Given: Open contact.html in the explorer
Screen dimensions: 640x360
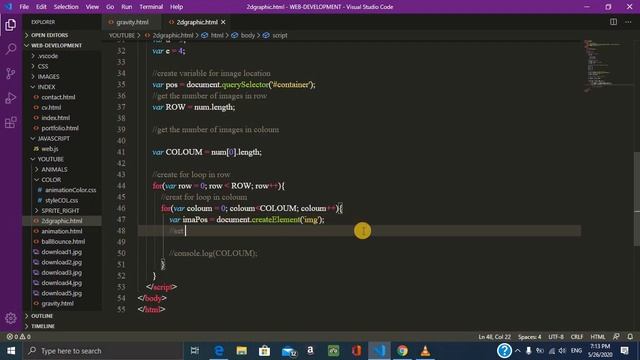Looking at the screenshot, I should 62,97.
